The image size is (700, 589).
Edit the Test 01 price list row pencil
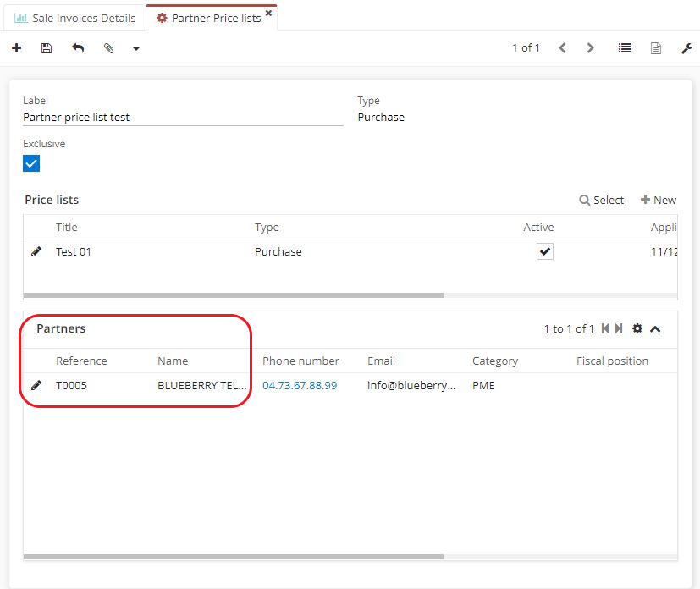[x=36, y=251]
